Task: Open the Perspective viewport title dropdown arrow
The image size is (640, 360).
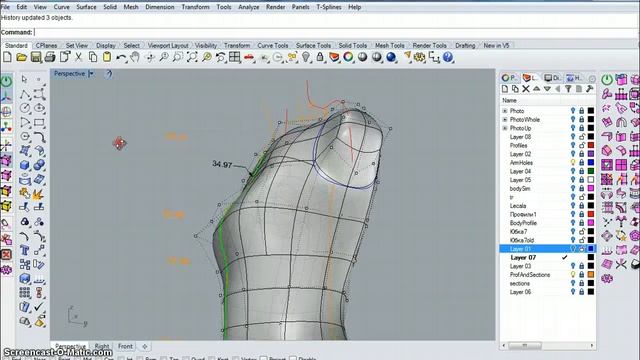Action: coord(91,73)
